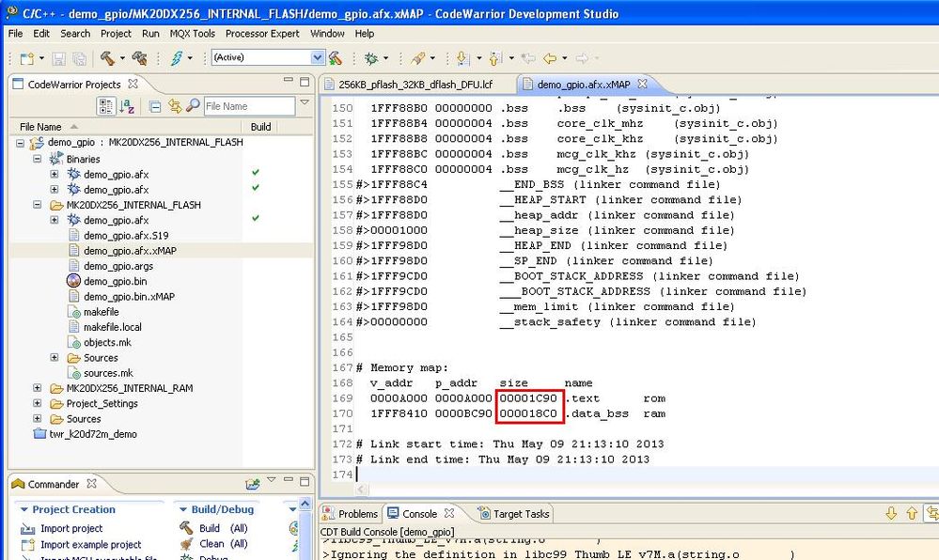Open the Processor Expert menu
This screenshot has width=939, height=560.
pos(262,34)
